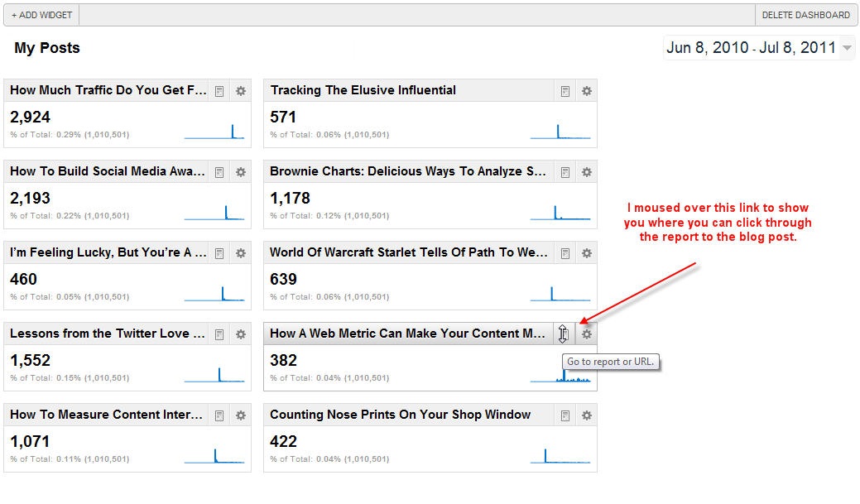
Task: Expand the date range dropdown arrow
Action: (x=847, y=48)
